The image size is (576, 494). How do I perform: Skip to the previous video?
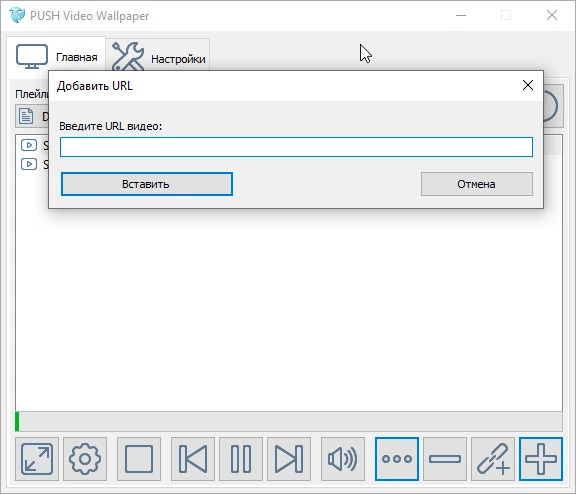pyautogui.click(x=193, y=459)
